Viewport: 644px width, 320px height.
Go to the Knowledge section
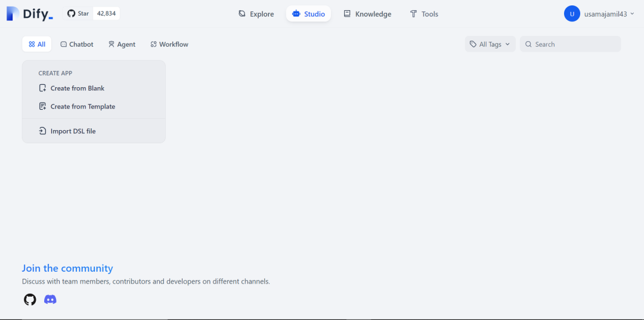[367, 14]
